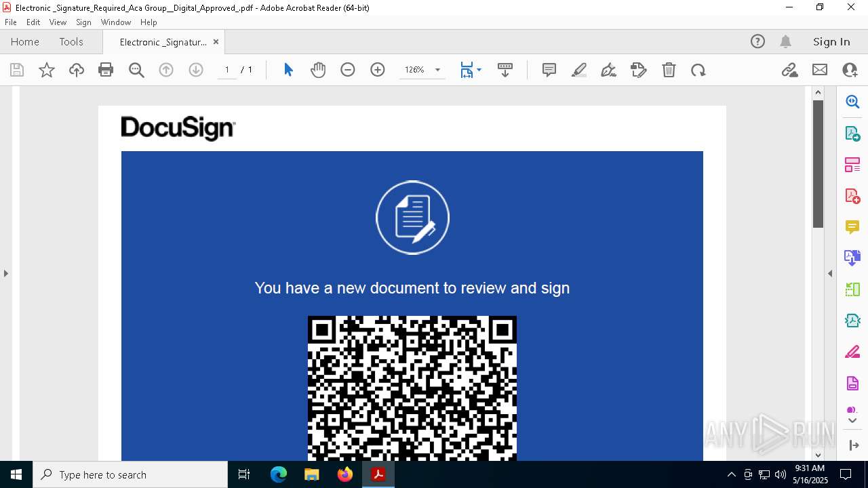Show hidden system tray icons chevron
The image size is (868, 488).
pyautogui.click(x=731, y=474)
